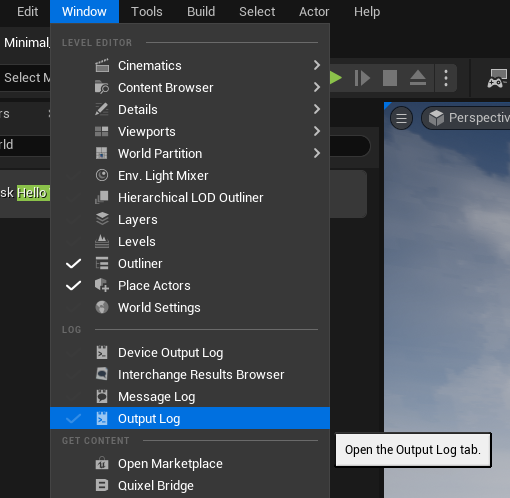Click the Env. Light Mixer icon
This screenshot has height=498, width=510.
click(x=102, y=175)
